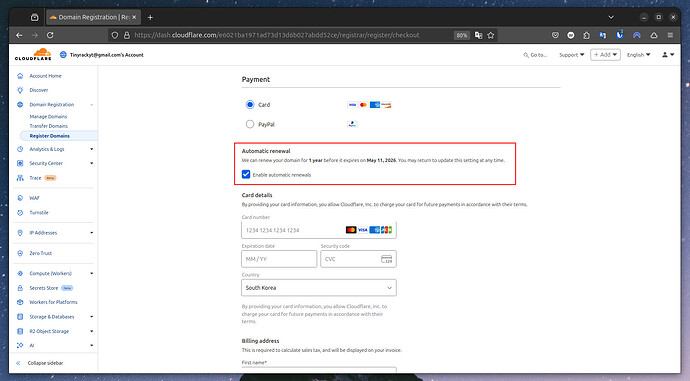Open the Pocket save icon in toolbar
This screenshot has height=381, width=690.
coord(555,35)
